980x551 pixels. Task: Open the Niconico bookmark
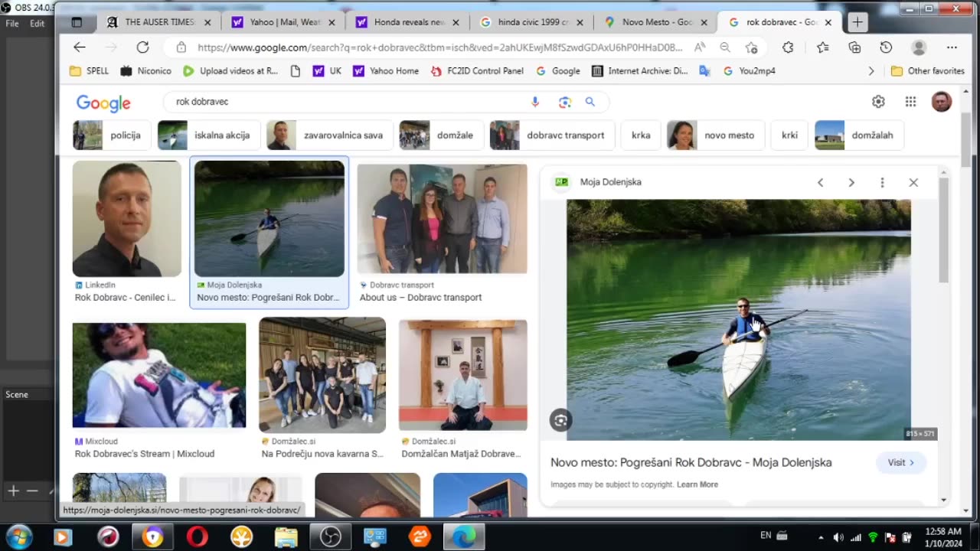point(145,71)
